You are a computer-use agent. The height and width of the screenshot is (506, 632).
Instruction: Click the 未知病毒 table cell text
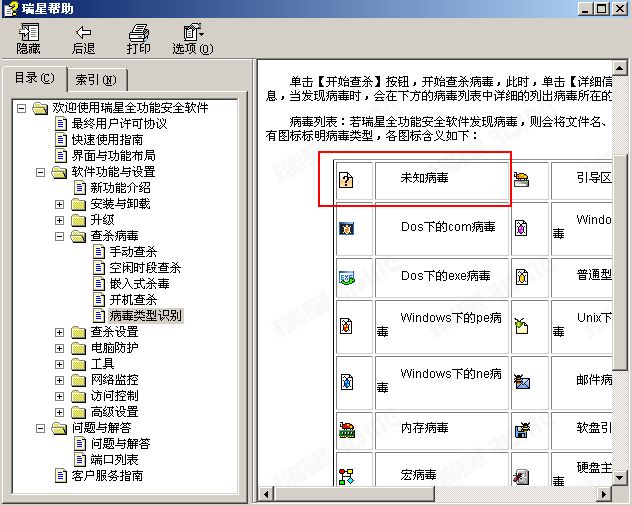[x=424, y=178]
